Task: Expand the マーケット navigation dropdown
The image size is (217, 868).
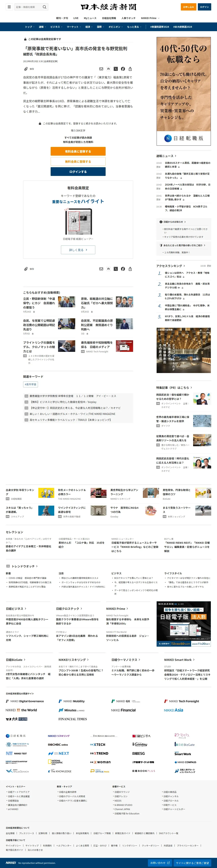Action: tap(74, 27)
